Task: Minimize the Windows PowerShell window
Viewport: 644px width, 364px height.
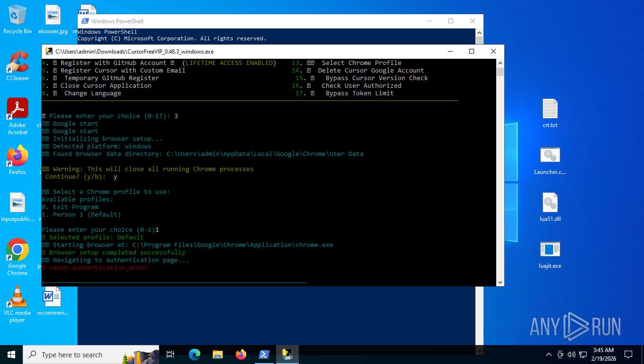Action: coord(429,21)
